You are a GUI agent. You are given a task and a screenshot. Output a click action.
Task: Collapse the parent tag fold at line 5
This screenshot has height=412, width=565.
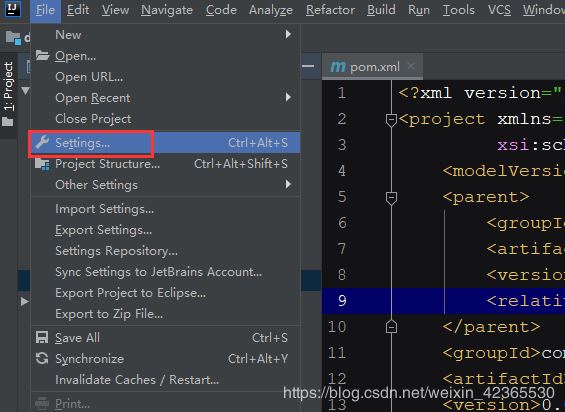coord(391,198)
